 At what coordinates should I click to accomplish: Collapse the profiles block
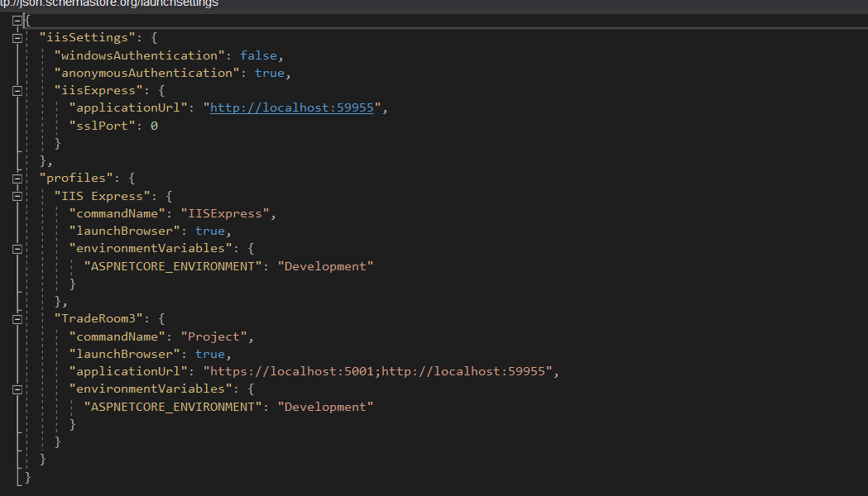click(x=17, y=179)
